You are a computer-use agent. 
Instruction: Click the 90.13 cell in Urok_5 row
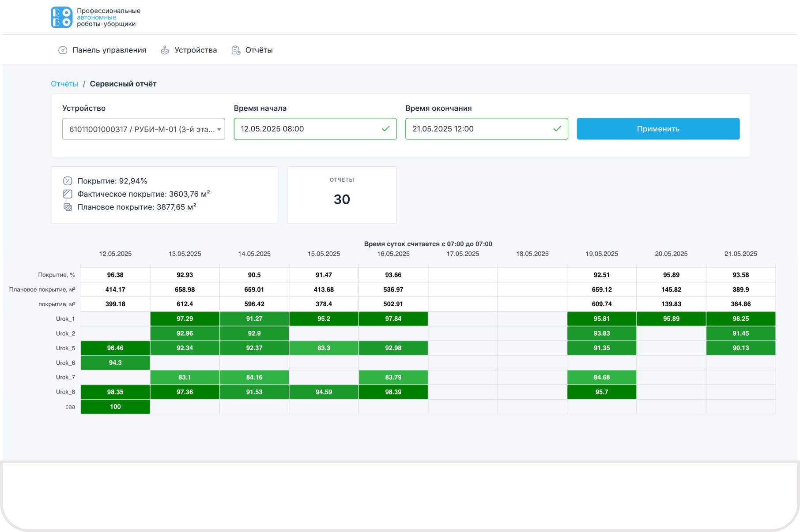click(x=741, y=348)
